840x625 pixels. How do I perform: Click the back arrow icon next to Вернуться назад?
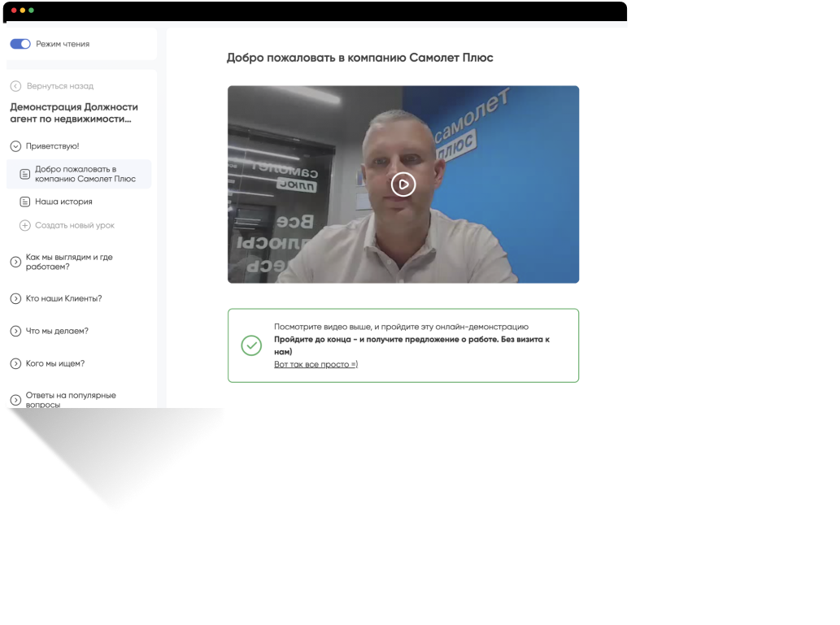tap(15, 86)
